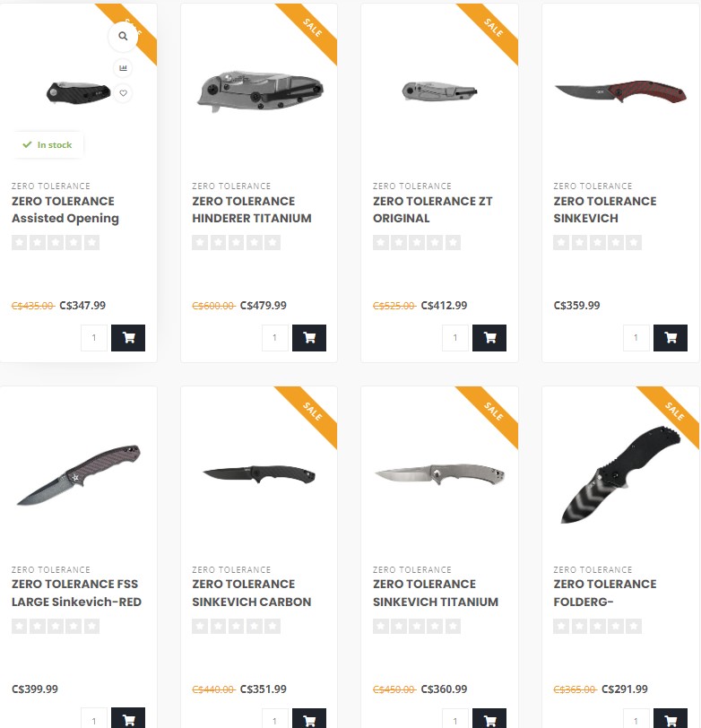This screenshot has height=728, width=701.
Task: Add Sinkevich Titanium knife to cart
Action: (489, 718)
